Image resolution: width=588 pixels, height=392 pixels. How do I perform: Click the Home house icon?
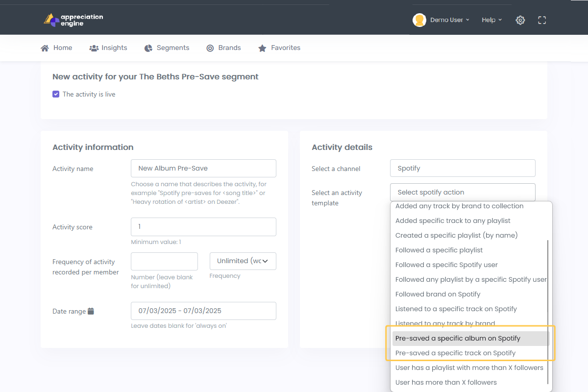(45, 48)
